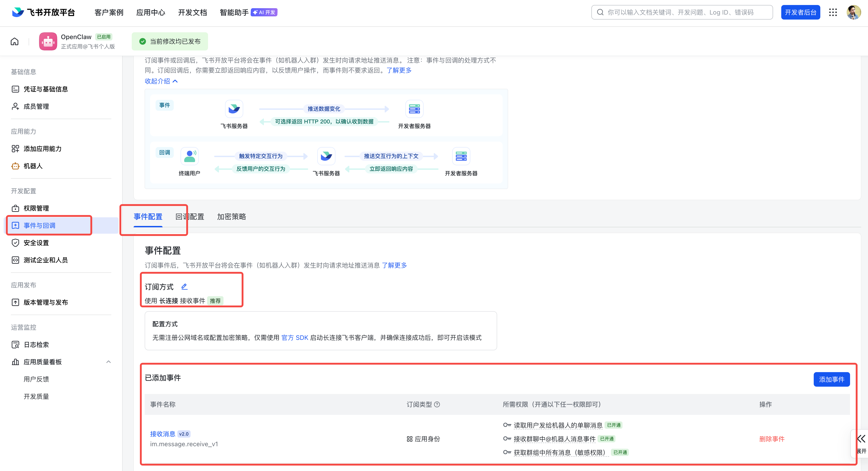Open 开发文档 in the top nav
This screenshot has height=471, width=868.
[x=192, y=13]
